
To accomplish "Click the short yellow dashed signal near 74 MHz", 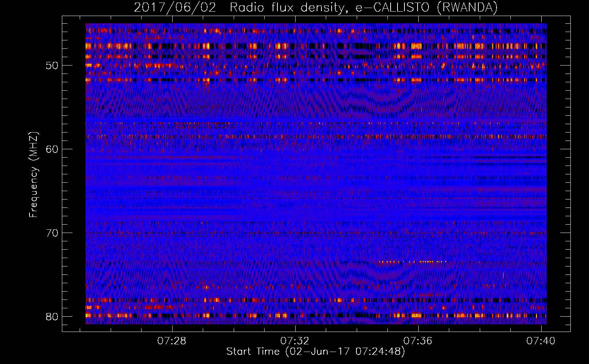I will click(x=413, y=262).
